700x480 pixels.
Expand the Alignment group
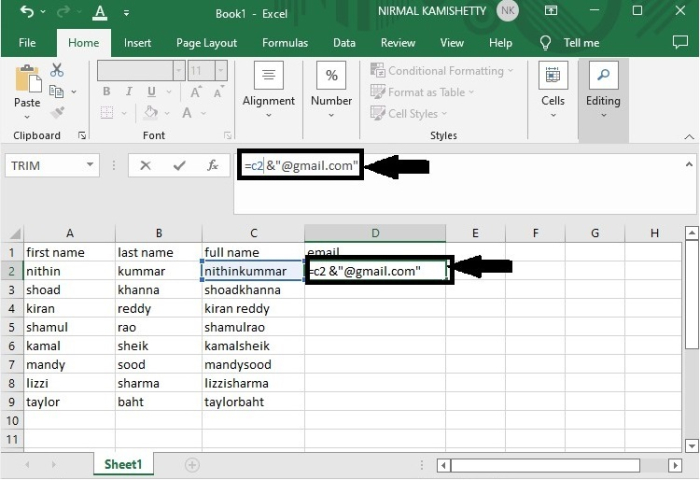(268, 91)
